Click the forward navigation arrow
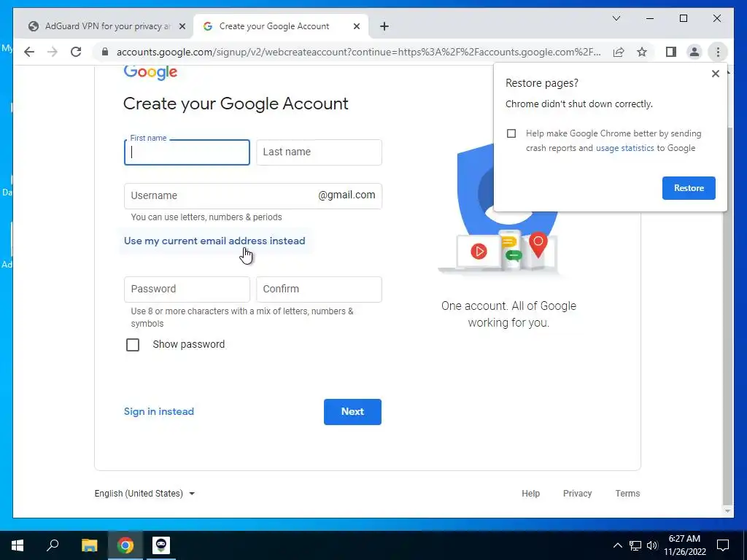The height and width of the screenshot is (560, 747). (x=53, y=52)
